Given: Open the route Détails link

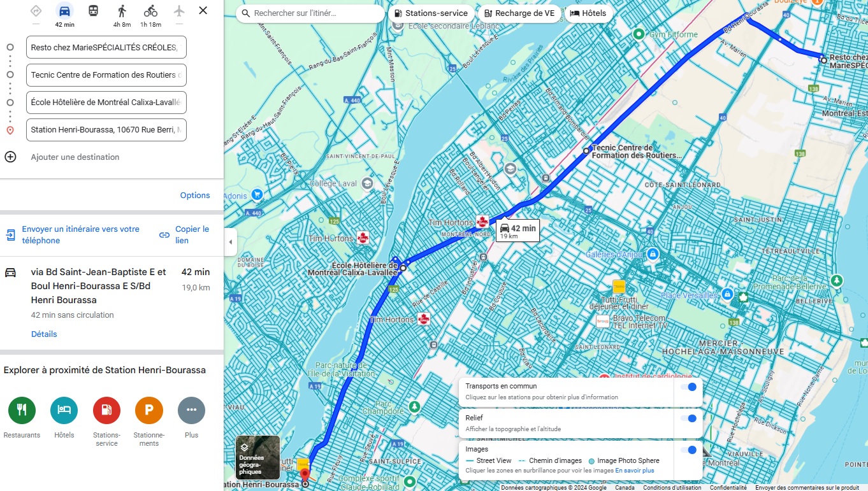Looking at the screenshot, I should (44, 334).
